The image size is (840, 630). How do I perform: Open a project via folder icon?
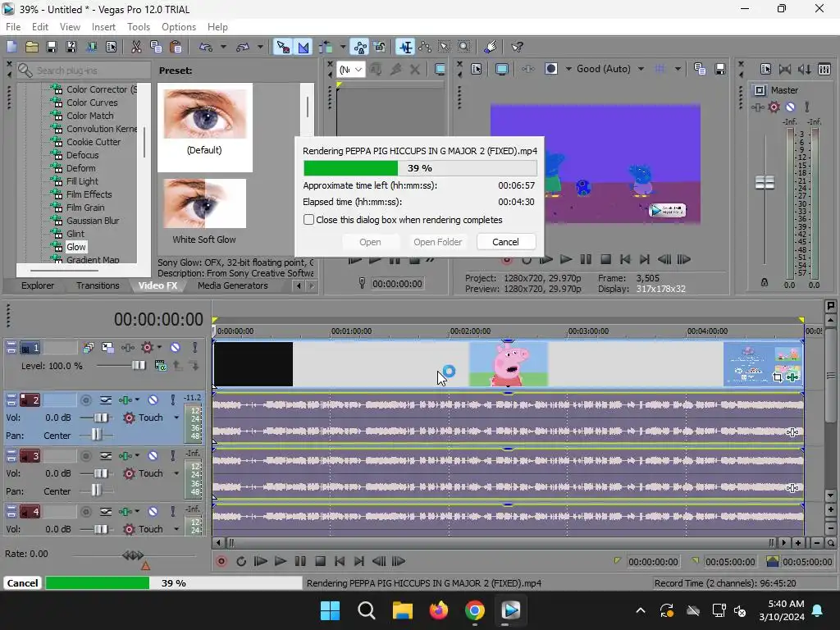[32, 47]
